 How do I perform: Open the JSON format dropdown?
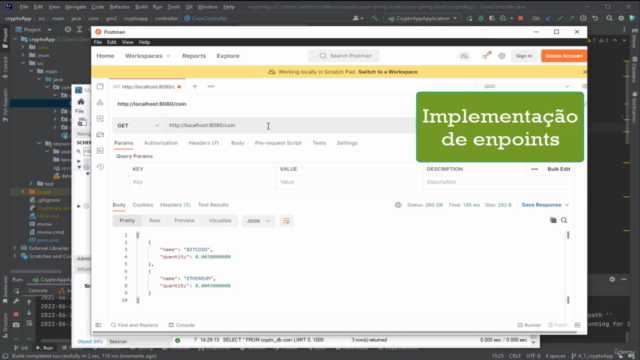pyautogui.click(x=258, y=221)
